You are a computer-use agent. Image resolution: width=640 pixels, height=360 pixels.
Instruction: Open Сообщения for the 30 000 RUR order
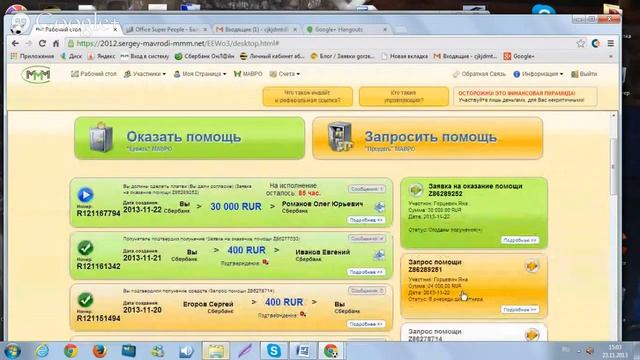pos(367,189)
